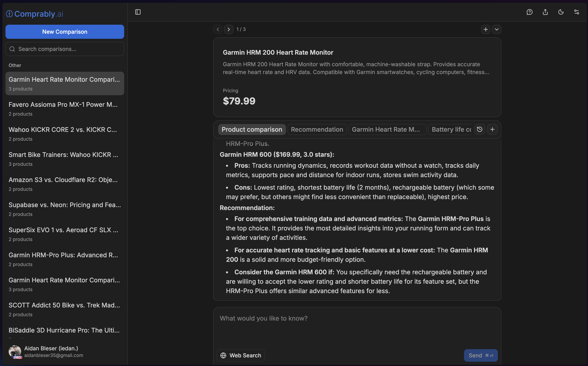Open chat history clock icon
Image resolution: width=588 pixels, height=366 pixels.
tap(480, 129)
